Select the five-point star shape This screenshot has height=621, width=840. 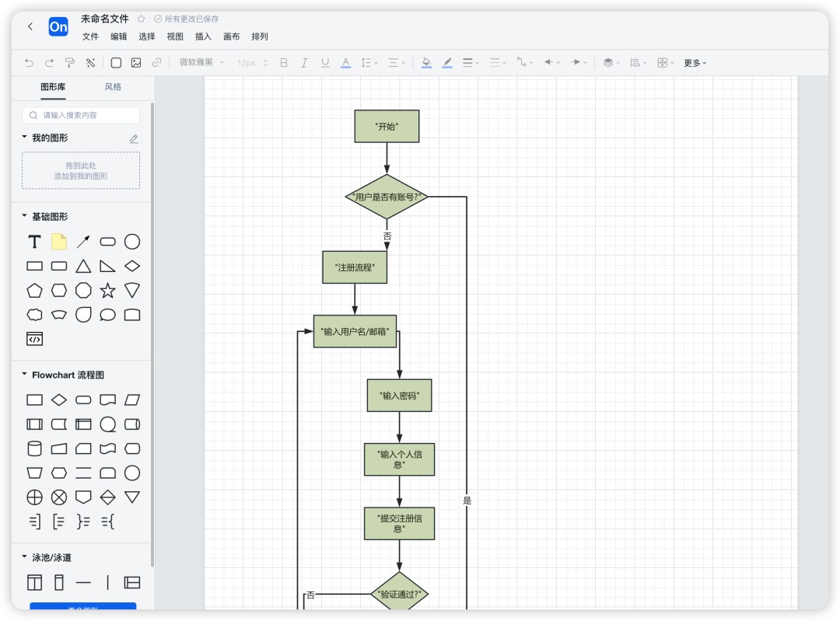click(107, 291)
